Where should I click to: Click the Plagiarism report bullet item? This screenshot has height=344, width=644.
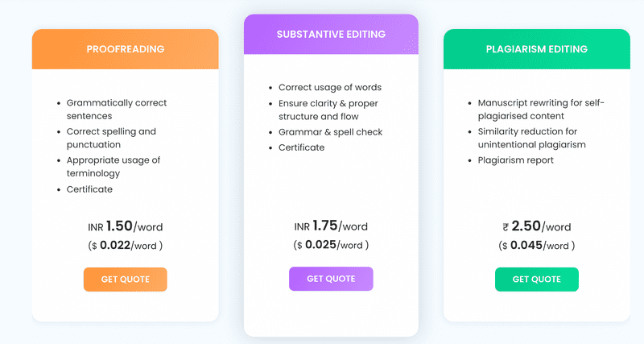(515, 160)
